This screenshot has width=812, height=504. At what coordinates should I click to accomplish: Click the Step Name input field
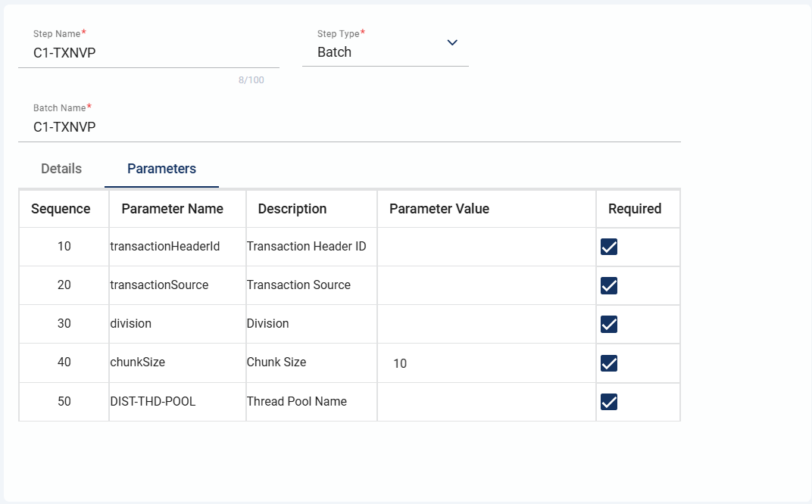pyautogui.click(x=148, y=52)
